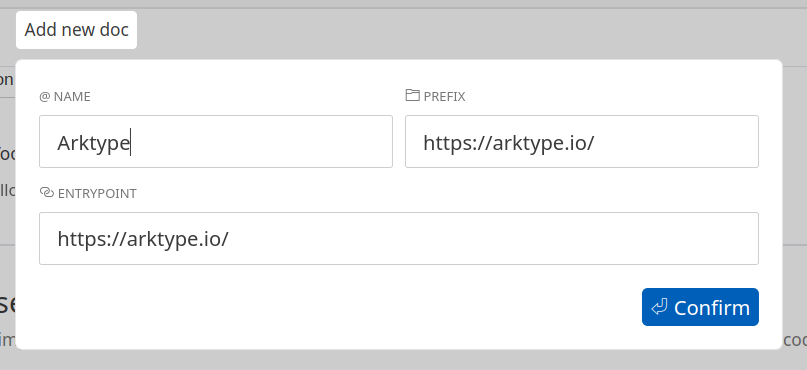Confirm the new doc entry
The height and width of the screenshot is (370, 807).
pyautogui.click(x=700, y=307)
